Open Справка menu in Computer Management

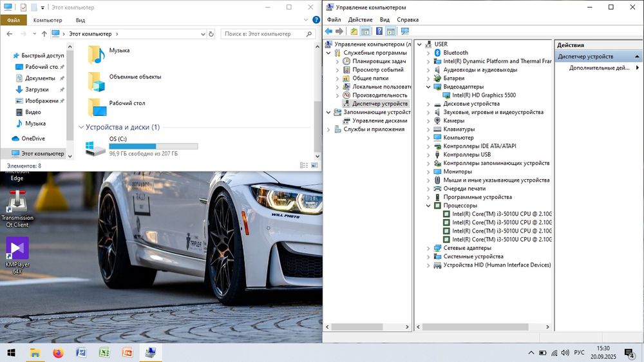coord(408,20)
